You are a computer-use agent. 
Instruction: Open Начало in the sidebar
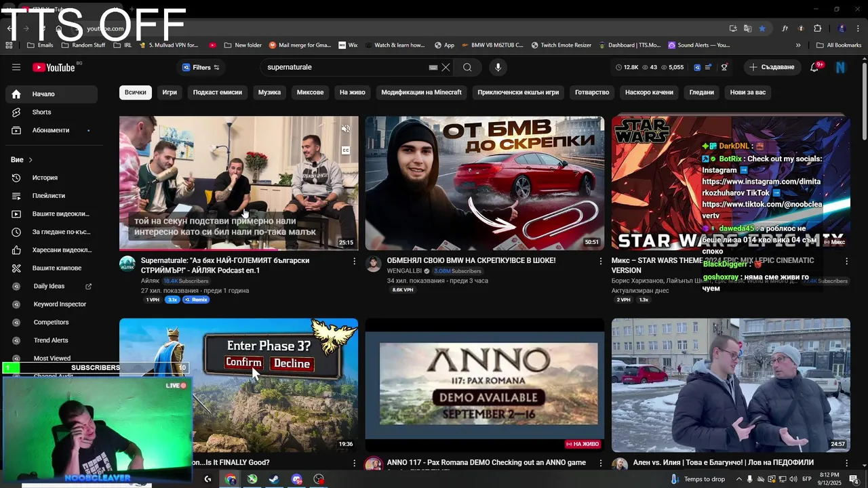coord(52,94)
